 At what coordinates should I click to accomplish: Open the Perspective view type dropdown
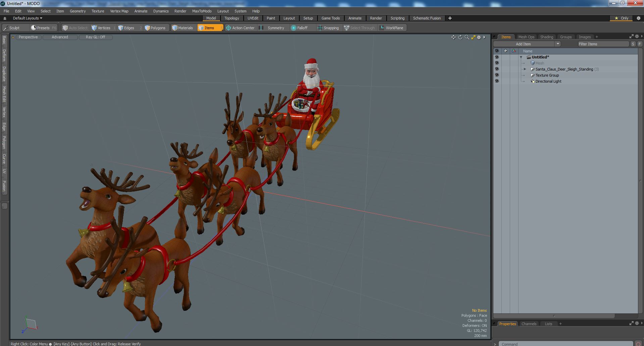[x=28, y=37]
